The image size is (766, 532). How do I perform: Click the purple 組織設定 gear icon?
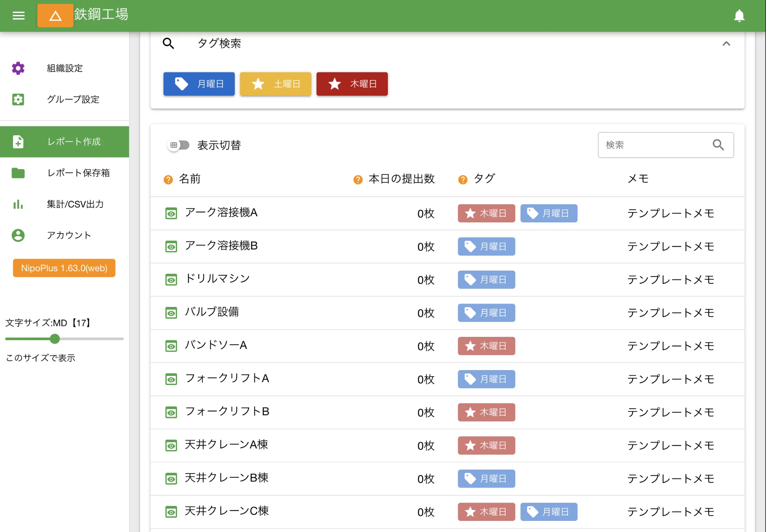pyautogui.click(x=18, y=68)
